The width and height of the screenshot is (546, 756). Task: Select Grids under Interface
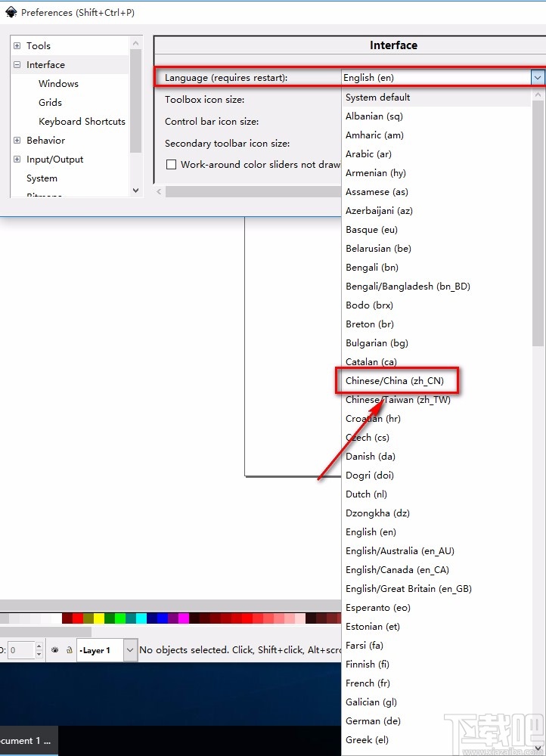50,102
